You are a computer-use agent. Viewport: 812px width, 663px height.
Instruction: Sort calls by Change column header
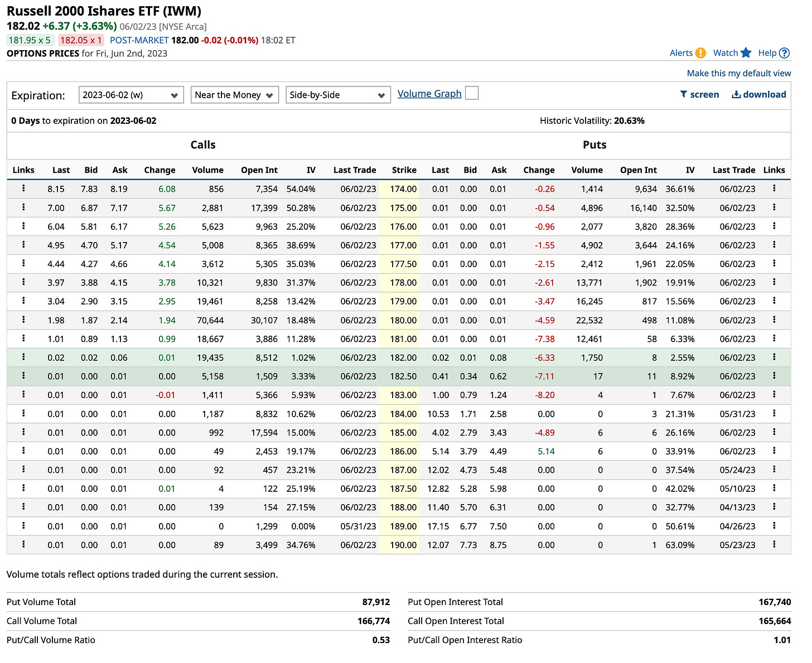tap(159, 170)
